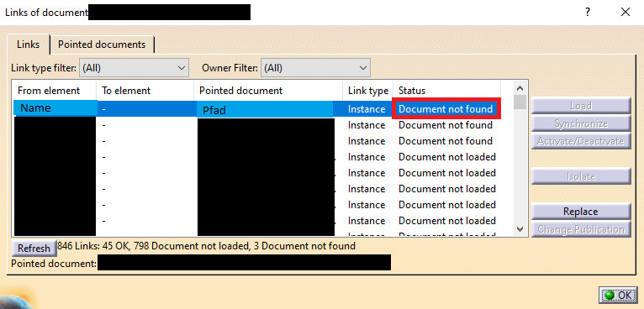Click the Activate/Deactivate button

tap(580, 141)
